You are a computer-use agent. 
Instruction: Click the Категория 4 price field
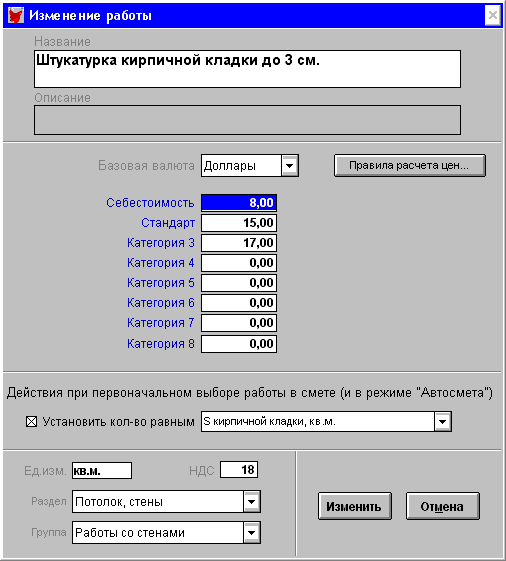(x=239, y=263)
